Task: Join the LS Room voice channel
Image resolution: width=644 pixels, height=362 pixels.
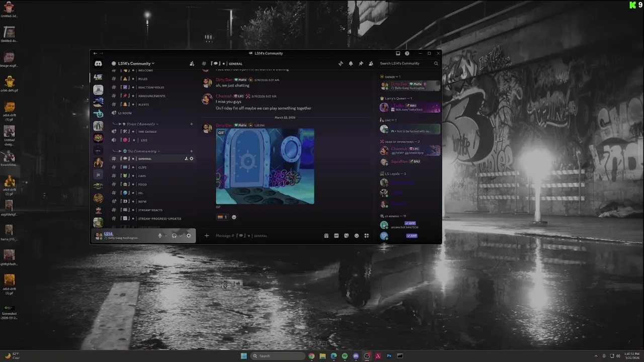Action: click(x=152, y=113)
